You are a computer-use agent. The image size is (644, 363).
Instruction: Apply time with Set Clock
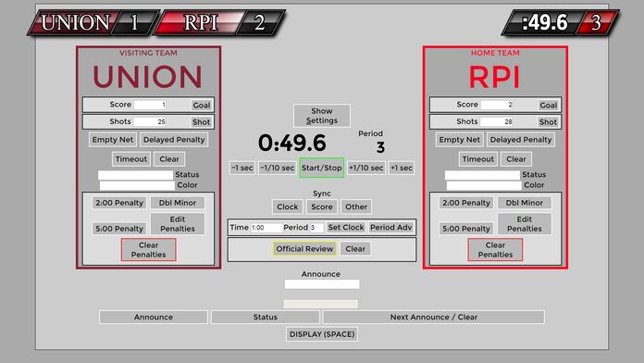[346, 228]
